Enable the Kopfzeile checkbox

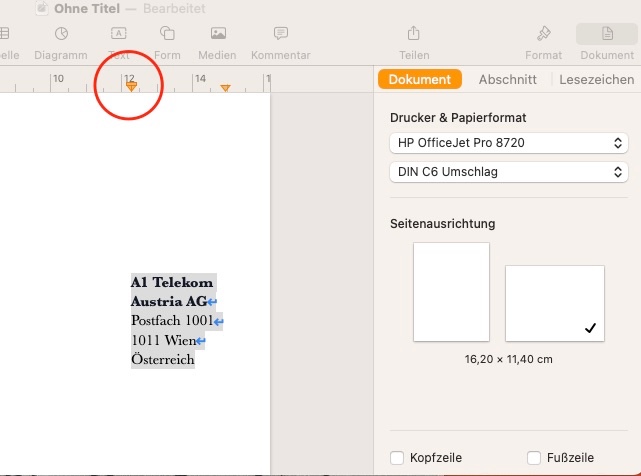point(398,458)
